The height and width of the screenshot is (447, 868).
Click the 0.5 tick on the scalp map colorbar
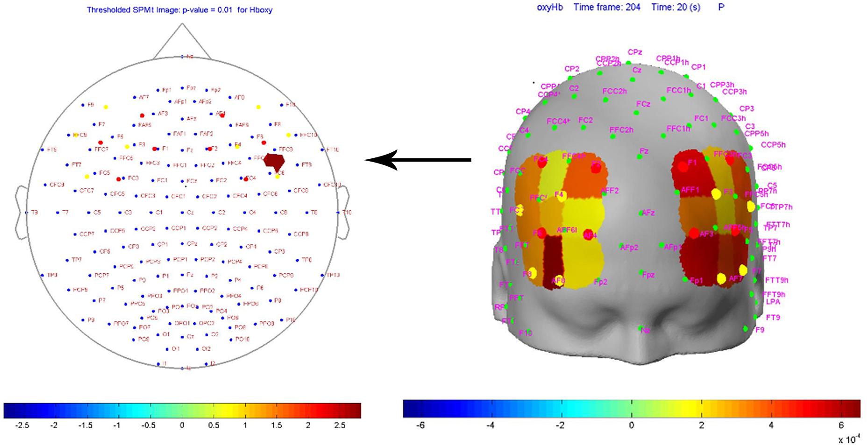(213, 426)
